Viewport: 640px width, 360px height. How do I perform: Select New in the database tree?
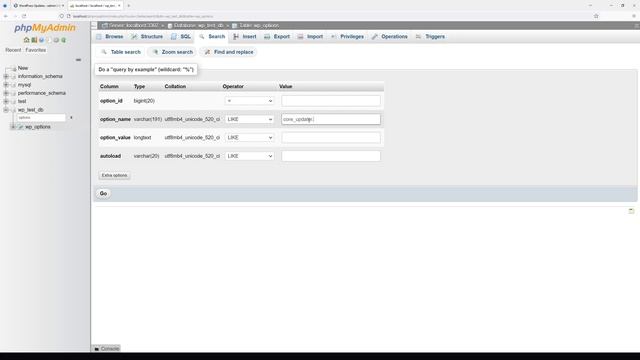coord(23,68)
